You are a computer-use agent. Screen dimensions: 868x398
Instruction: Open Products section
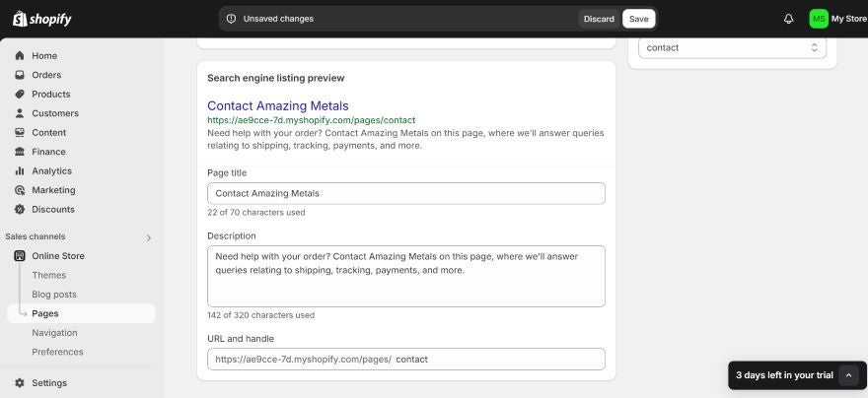tap(51, 94)
